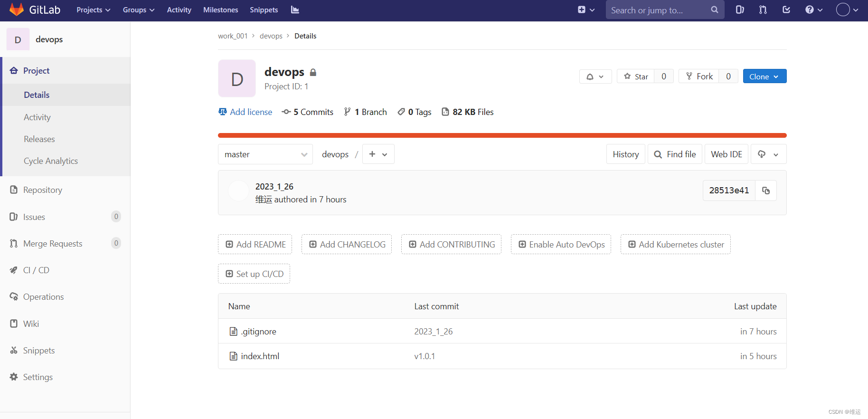Open the download source code dropdown
Screen dimensions: 868x419
768,154
